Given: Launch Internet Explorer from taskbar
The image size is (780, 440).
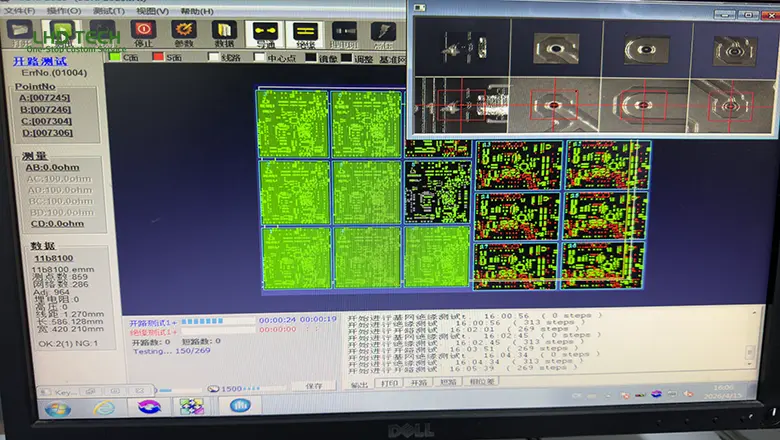Looking at the screenshot, I should pyautogui.click(x=104, y=408).
